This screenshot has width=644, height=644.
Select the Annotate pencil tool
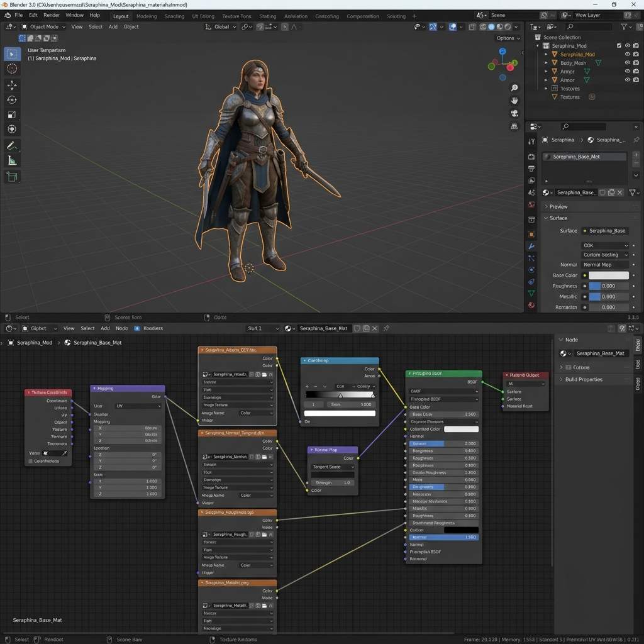(12, 146)
